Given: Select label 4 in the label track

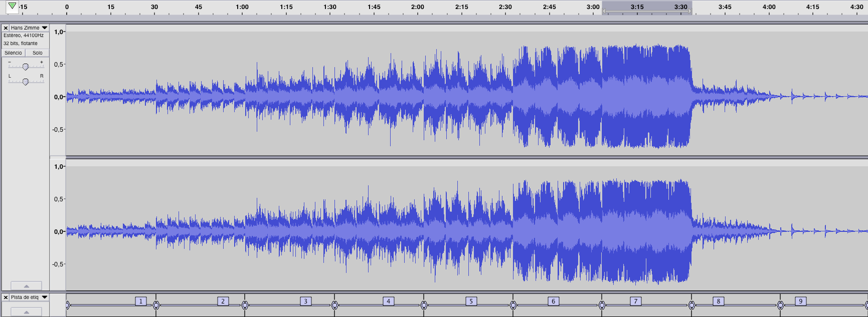Looking at the screenshot, I should click(x=388, y=301).
